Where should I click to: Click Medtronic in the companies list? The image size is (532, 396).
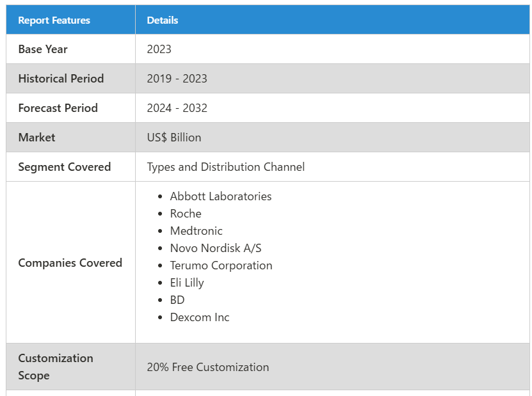[x=196, y=231]
